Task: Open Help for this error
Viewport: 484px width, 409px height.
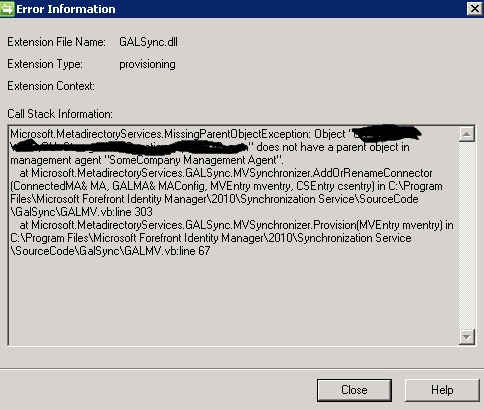Action: [442, 390]
